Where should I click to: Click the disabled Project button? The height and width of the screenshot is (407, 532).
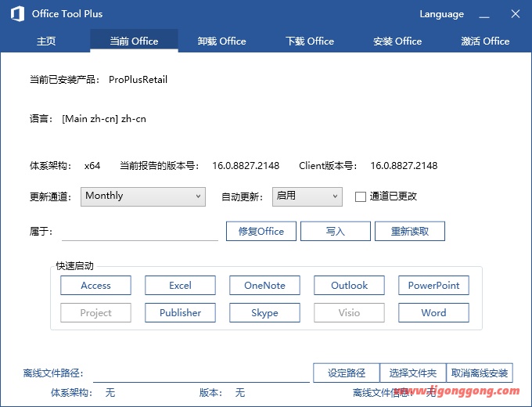tap(95, 312)
